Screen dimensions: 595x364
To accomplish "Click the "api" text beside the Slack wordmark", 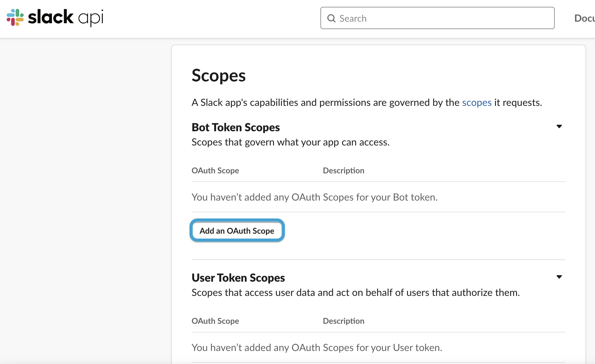I will coord(91,18).
